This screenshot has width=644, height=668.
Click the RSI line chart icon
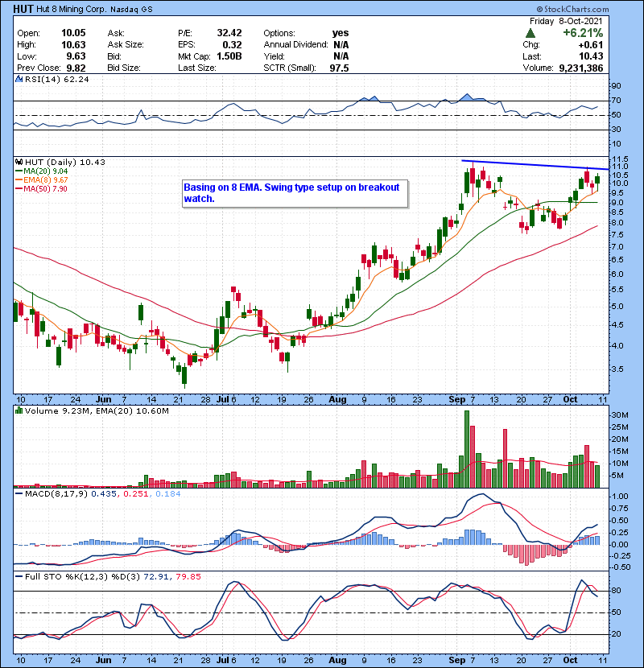point(19,79)
